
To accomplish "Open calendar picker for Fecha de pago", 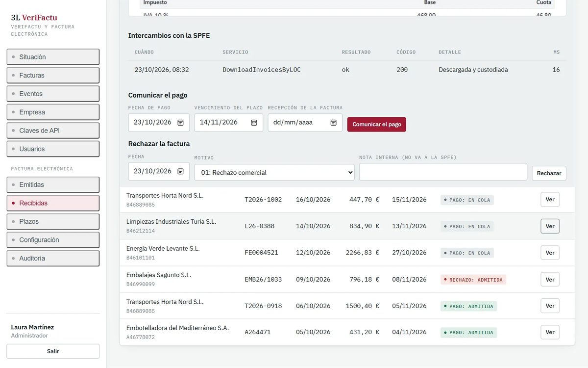I will coord(180,123).
